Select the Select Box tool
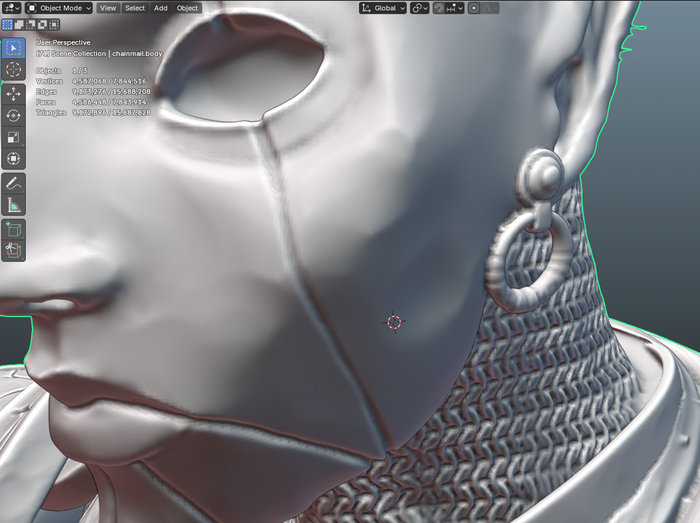700x523 pixels. tap(14, 48)
